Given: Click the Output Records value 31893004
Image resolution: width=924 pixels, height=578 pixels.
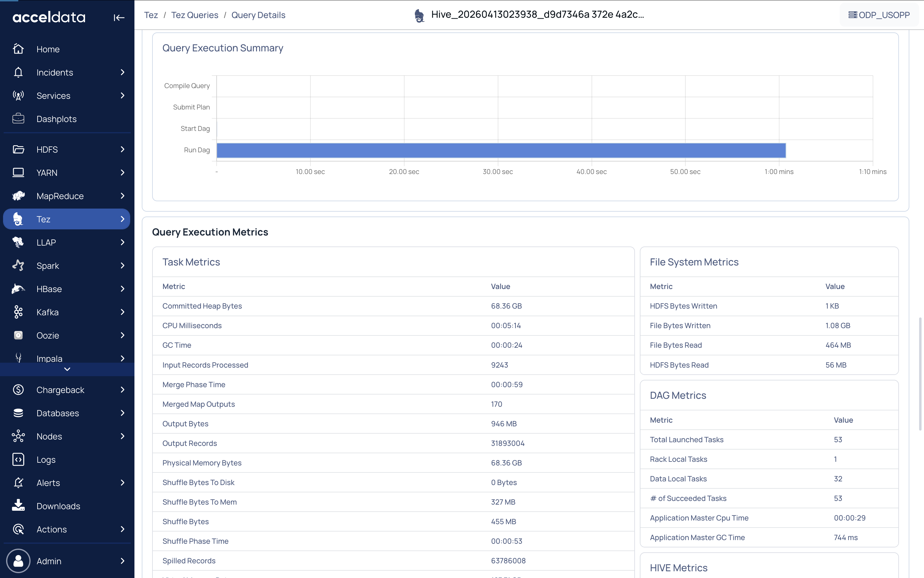Looking at the screenshot, I should point(508,443).
